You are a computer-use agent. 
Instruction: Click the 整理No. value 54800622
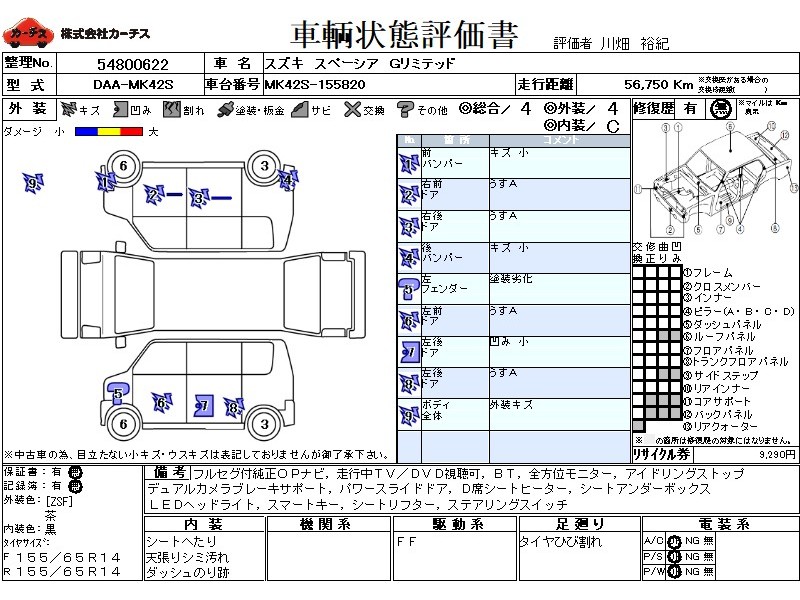tap(133, 64)
